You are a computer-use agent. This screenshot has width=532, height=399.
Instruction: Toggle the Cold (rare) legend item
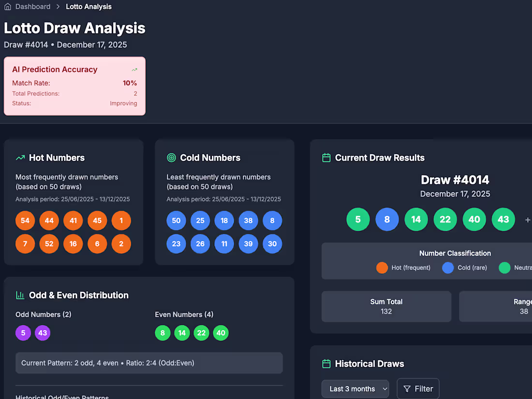tap(464, 267)
